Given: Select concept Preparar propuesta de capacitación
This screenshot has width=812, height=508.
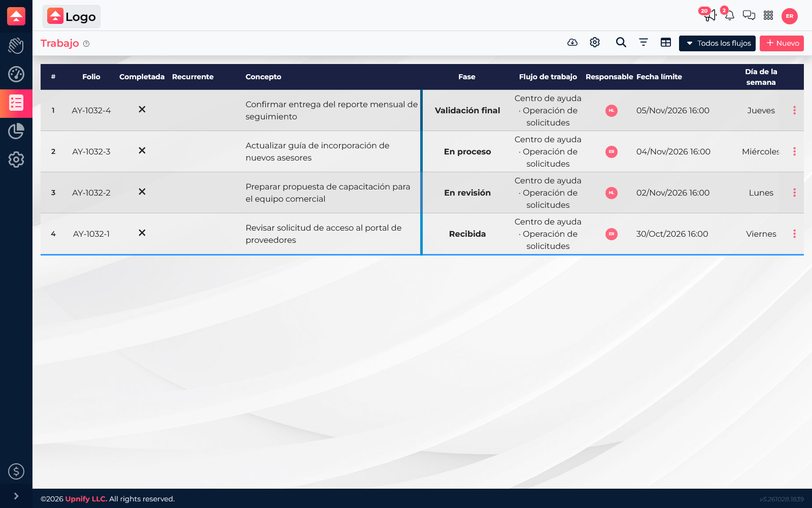Looking at the screenshot, I should (328, 193).
